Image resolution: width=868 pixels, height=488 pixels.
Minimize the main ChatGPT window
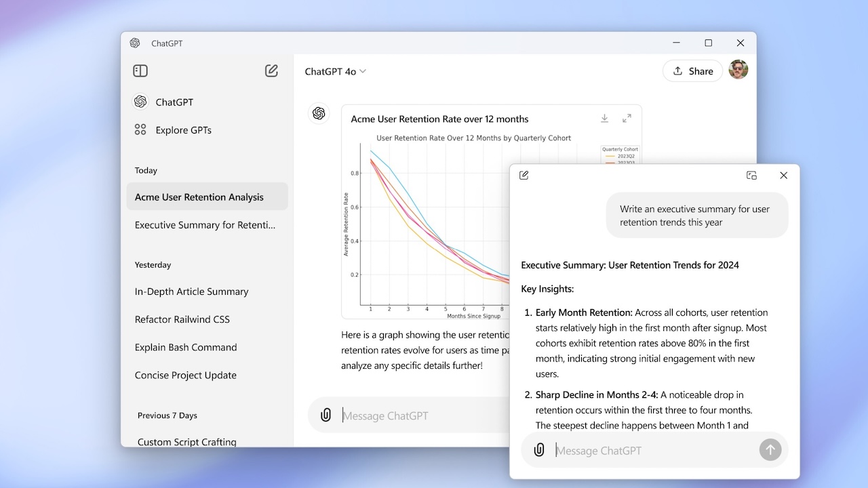677,43
